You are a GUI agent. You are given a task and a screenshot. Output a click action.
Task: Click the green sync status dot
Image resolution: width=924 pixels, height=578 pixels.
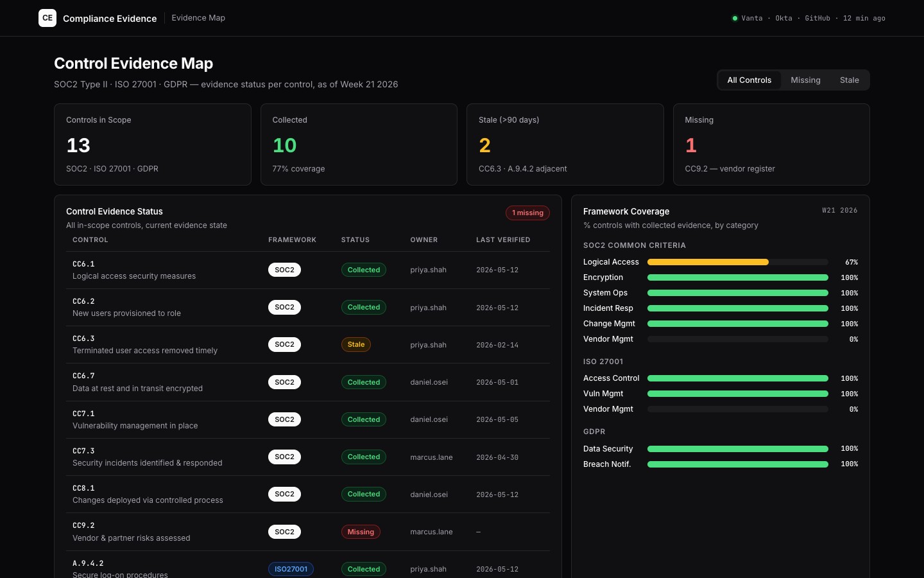coord(735,18)
